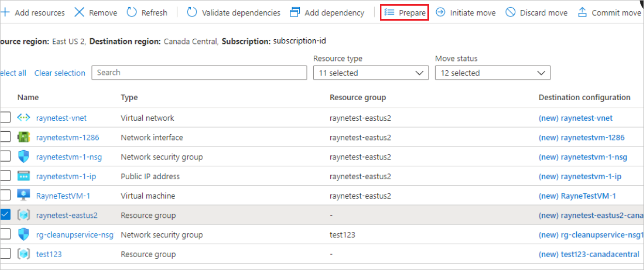Click the Discard move icon
Image resolution: width=644 pixels, height=270 pixels.
[511, 12]
